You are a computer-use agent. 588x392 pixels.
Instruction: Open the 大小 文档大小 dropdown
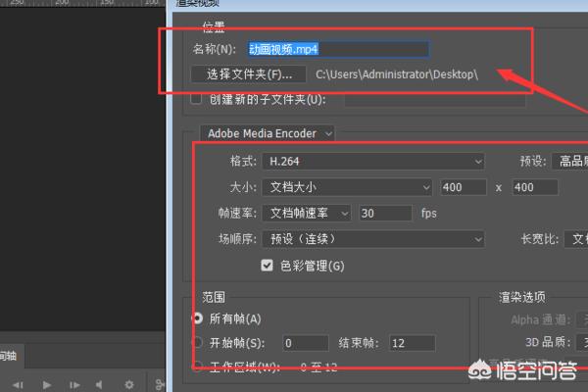[346, 186]
